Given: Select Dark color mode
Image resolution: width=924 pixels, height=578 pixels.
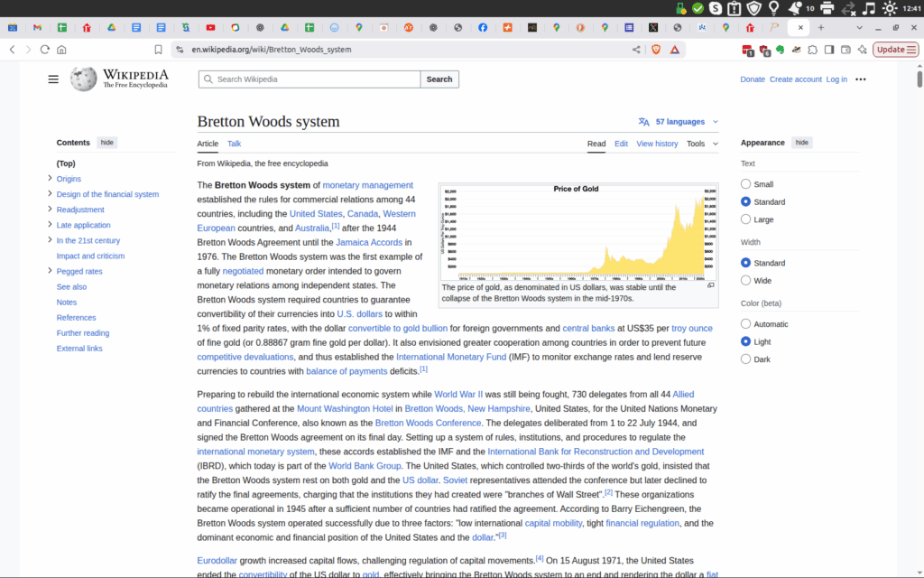Looking at the screenshot, I should [745, 359].
